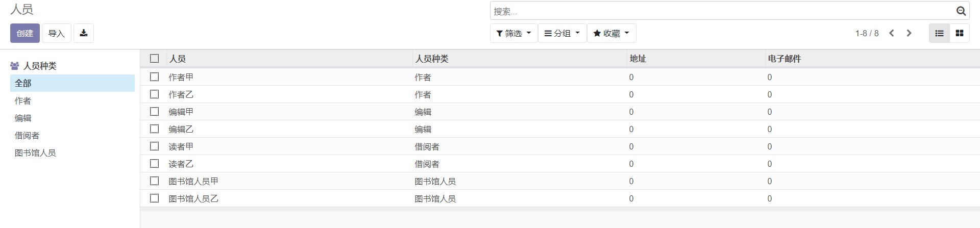The image size is (980, 228).
Task: Open the 筛选 filter dropdown
Action: 514,33
